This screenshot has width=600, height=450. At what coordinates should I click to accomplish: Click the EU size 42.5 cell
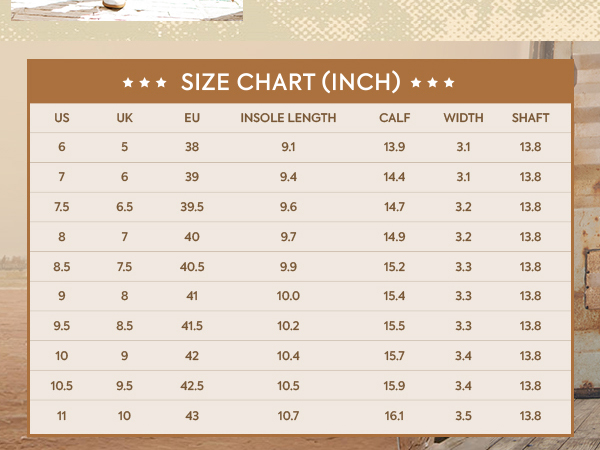193,386
